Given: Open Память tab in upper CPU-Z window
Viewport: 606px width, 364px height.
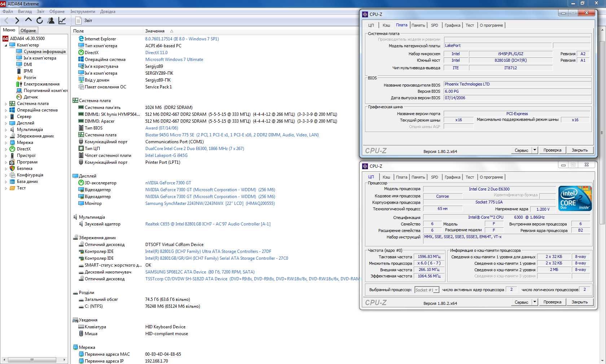Looking at the screenshot, I should point(418,25).
